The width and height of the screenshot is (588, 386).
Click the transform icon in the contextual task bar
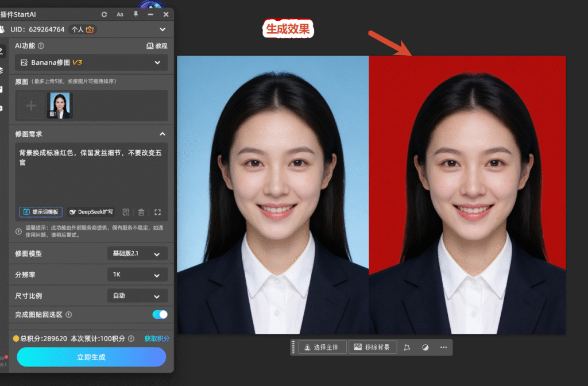tap(407, 348)
